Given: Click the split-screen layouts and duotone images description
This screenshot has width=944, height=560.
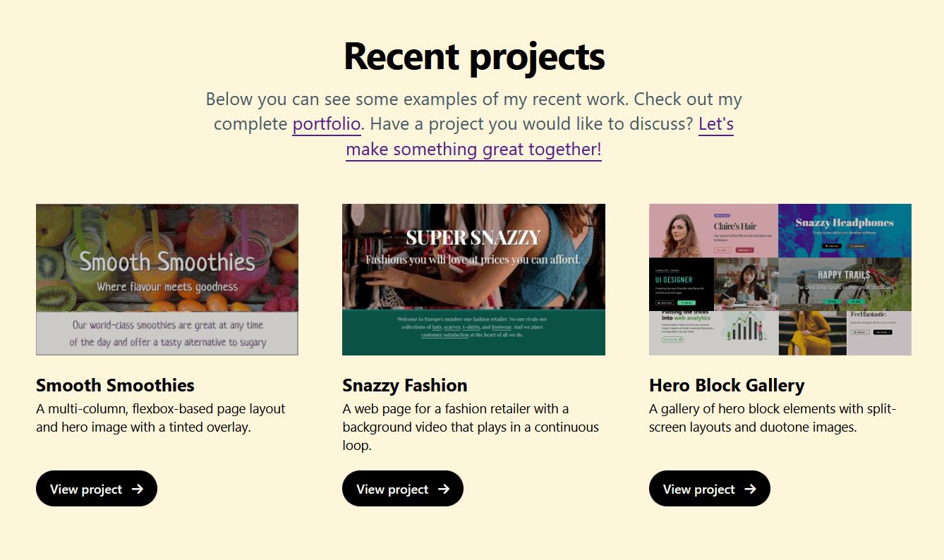Looking at the screenshot, I should tap(773, 418).
